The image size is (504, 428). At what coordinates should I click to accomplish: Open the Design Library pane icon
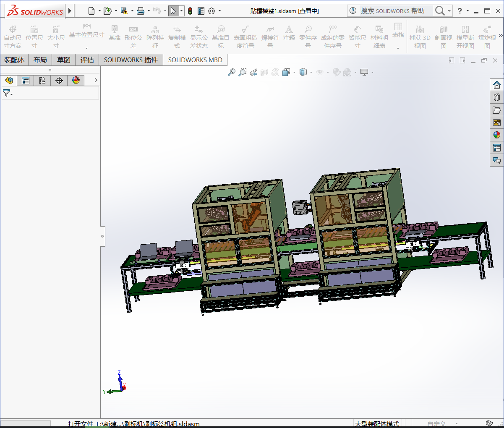(497, 97)
